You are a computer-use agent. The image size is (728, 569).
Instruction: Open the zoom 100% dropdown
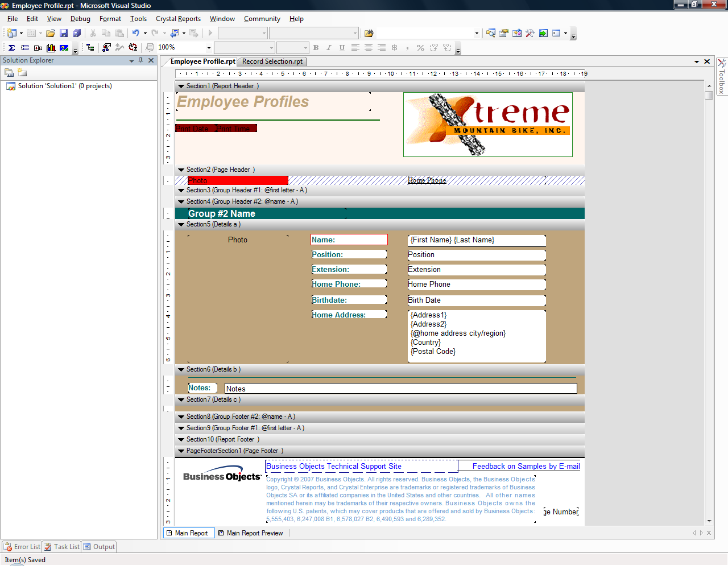(209, 48)
